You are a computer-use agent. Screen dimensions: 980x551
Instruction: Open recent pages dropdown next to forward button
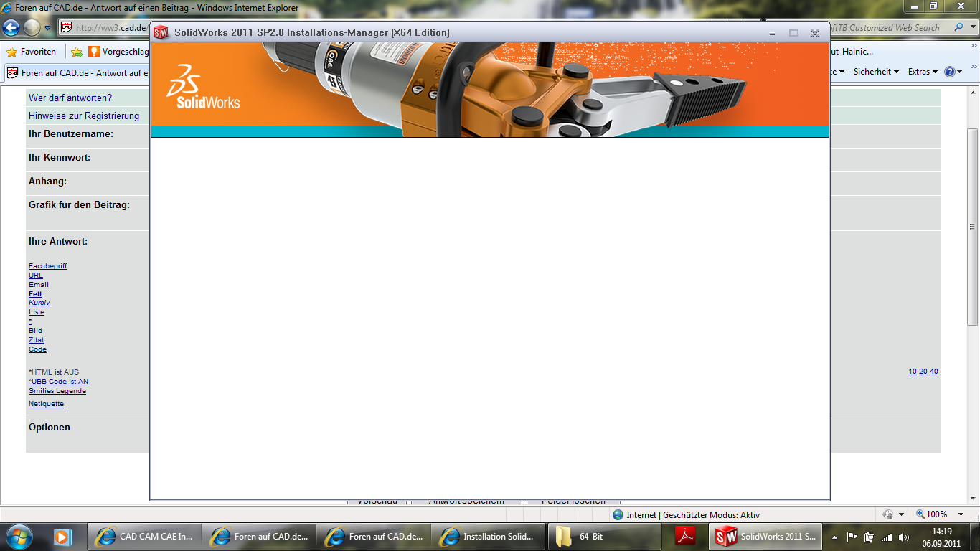[x=47, y=28]
